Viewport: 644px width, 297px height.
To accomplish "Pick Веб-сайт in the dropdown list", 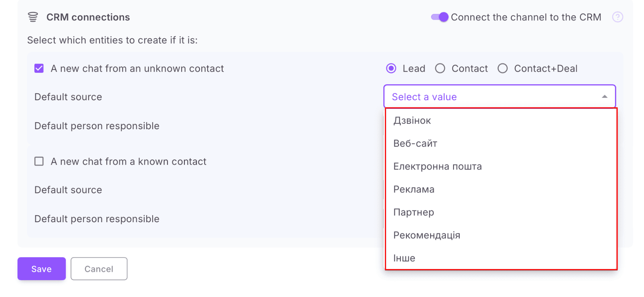I will pyautogui.click(x=415, y=144).
